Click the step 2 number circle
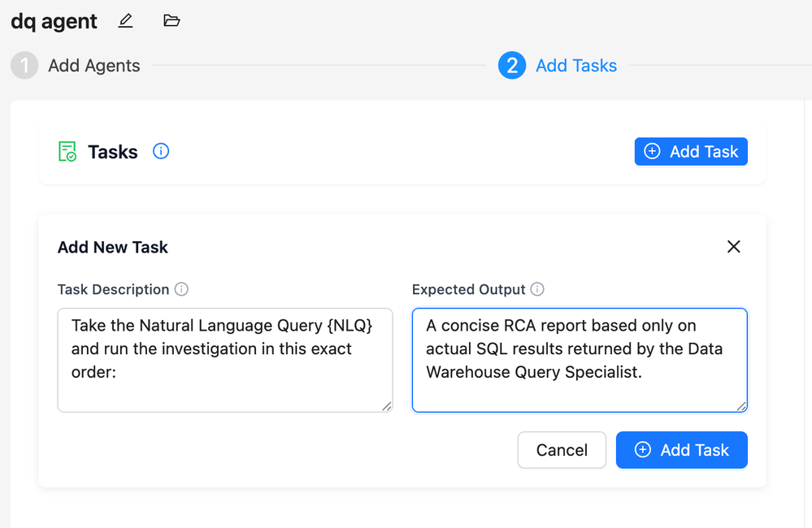 511,66
